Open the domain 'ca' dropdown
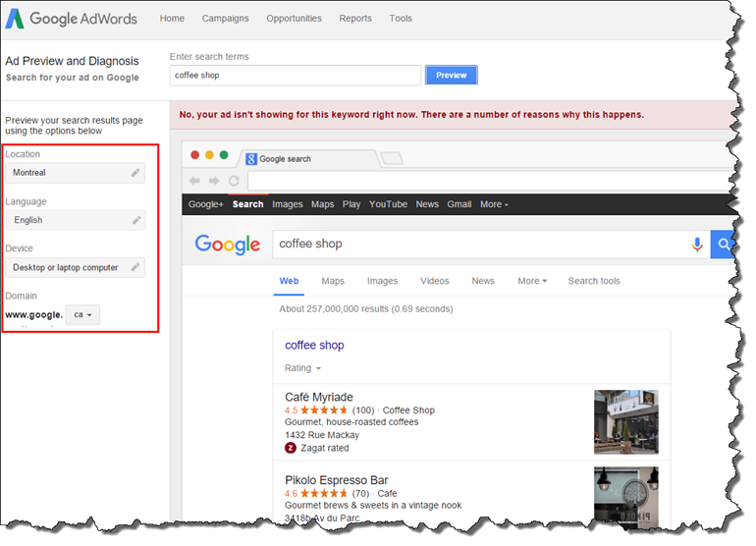The height and width of the screenshot is (546, 756). click(x=82, y=315)
